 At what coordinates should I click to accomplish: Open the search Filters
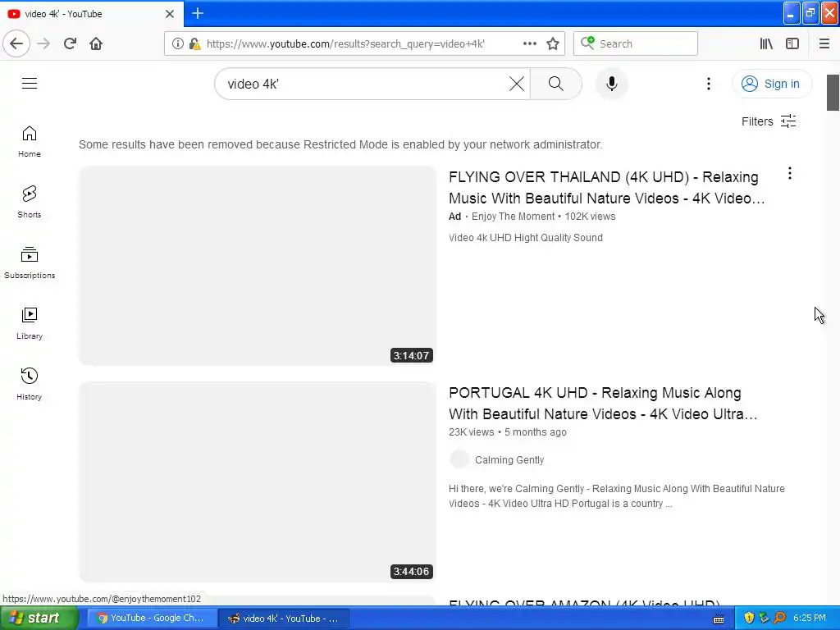[769, 121]
